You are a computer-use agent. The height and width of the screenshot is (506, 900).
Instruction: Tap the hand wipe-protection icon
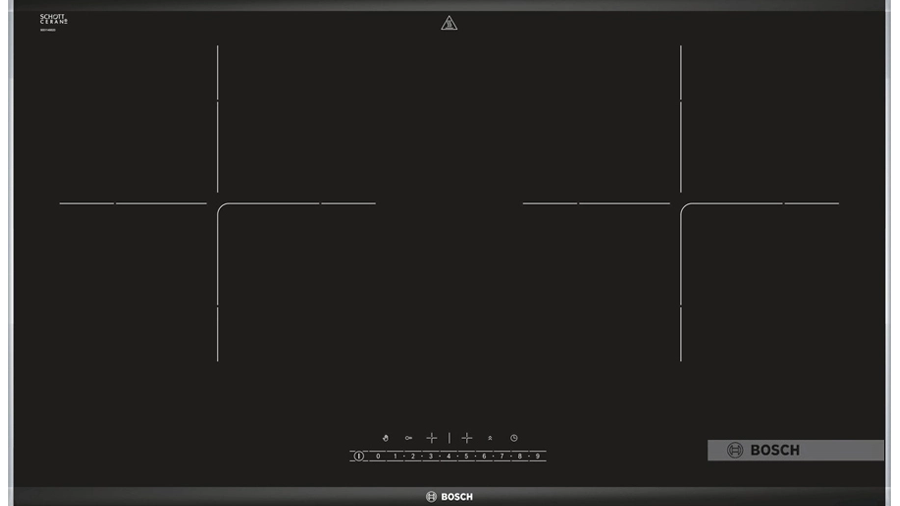click(385, 438)
